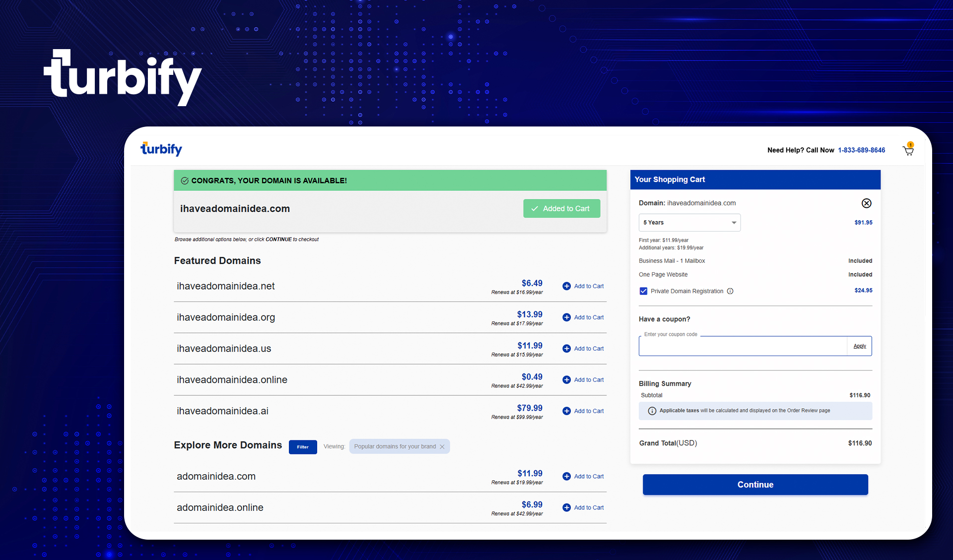Click the ihaveadomainidea.org domain name
Image resolution: width=953 pixels, height=560 pixels.
click(x=226, y=317)
